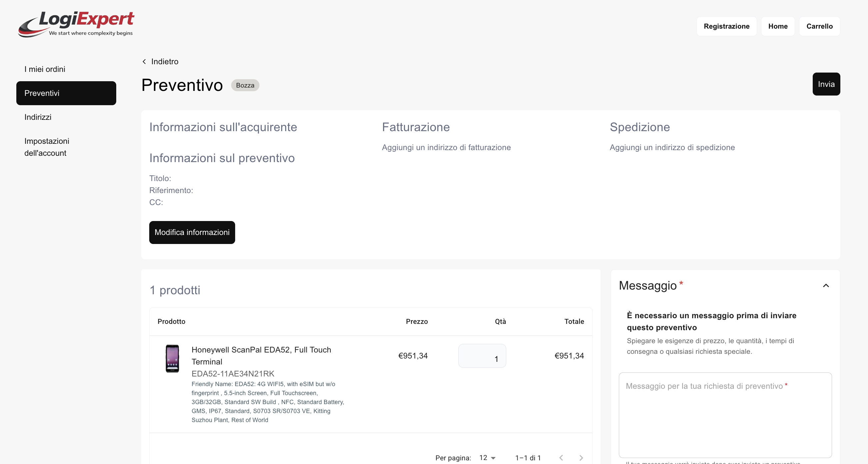868x464 pixels.
Task: Click the Prezzo column header
Action: point(417,322)
